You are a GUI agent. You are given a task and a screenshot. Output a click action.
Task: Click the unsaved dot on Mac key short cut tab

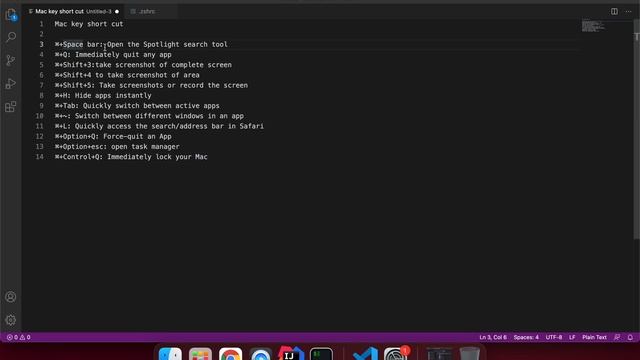pos(117,11)
